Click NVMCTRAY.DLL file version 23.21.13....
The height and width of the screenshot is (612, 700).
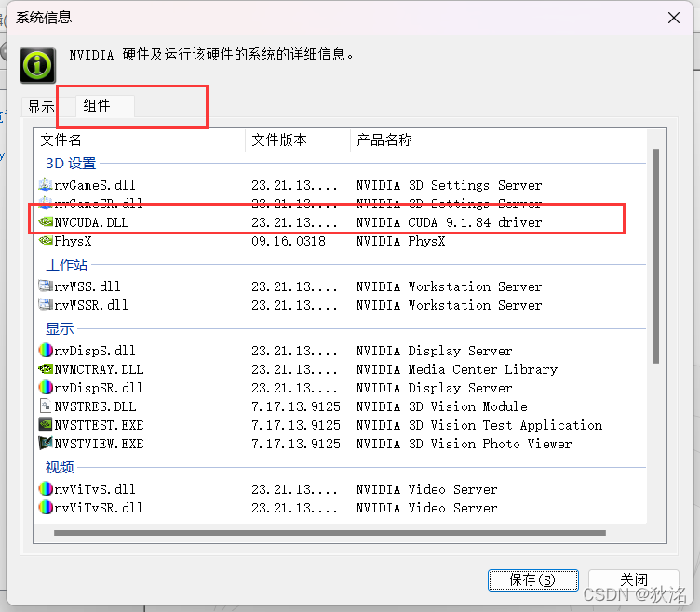[x=294, y=369]
